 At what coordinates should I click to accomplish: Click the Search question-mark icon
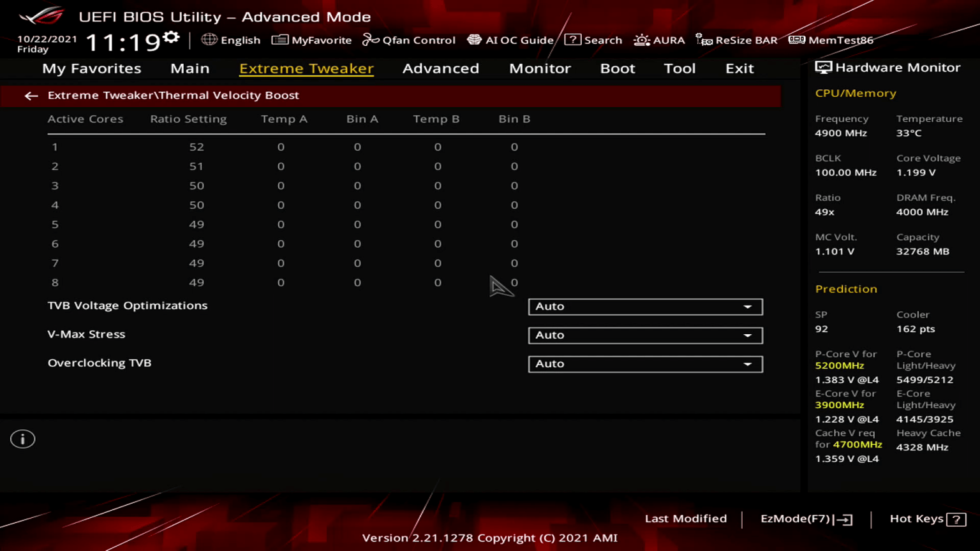(572, 40)
